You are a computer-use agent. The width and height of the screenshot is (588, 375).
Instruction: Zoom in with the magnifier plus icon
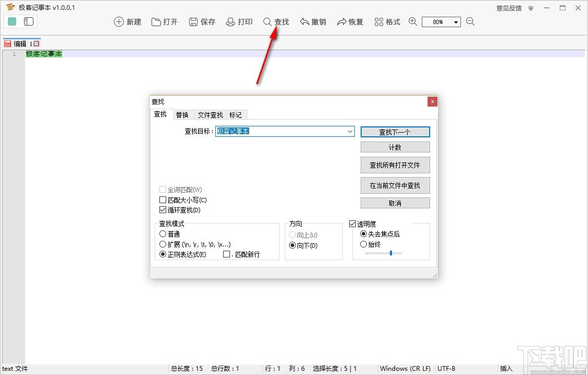point(413,21)
